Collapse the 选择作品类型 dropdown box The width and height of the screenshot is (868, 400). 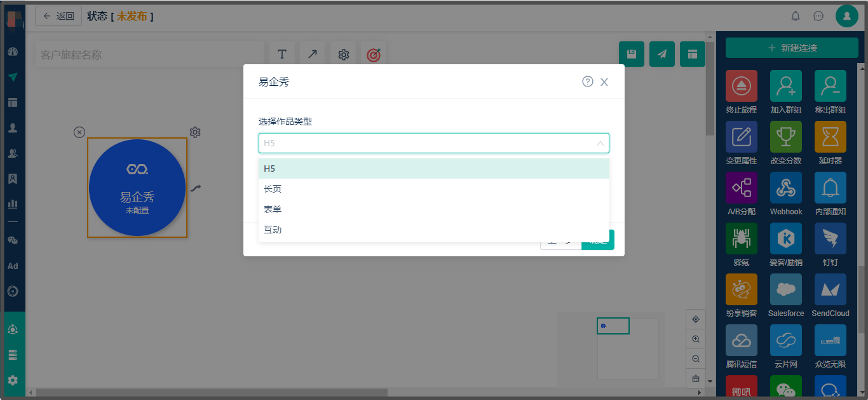(434, 143)
